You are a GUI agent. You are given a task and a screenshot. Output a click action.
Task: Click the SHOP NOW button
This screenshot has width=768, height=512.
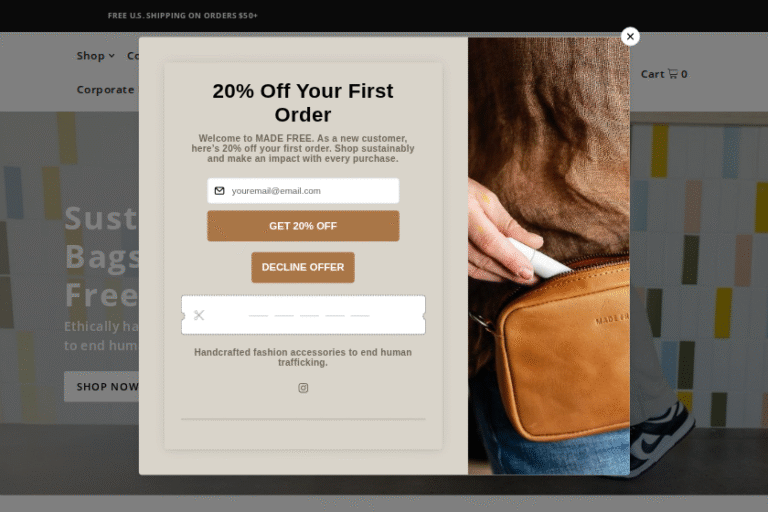101,387
